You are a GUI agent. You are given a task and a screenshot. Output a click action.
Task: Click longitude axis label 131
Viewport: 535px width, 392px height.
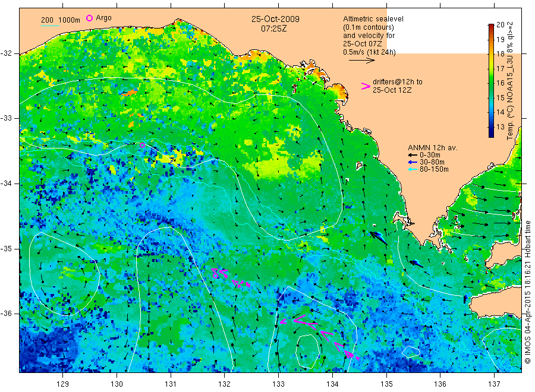pos(171,384)
